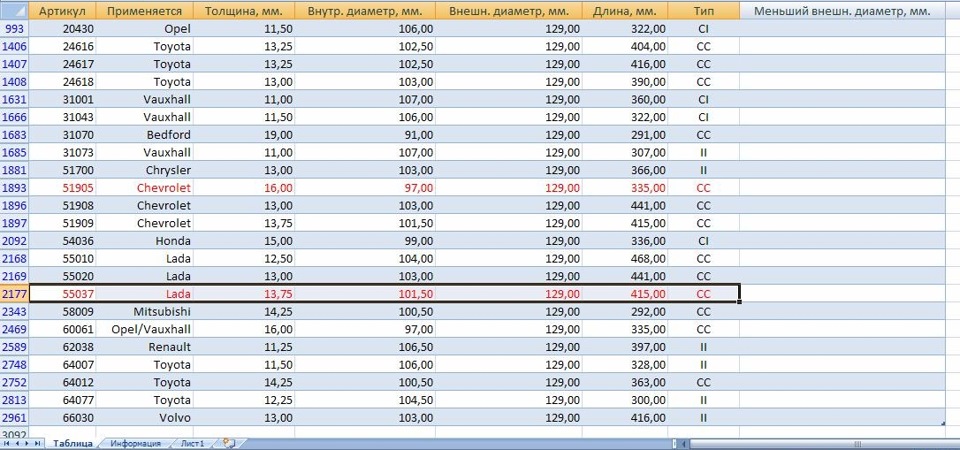The image size is (960, 450).
Task: Click thickness 19,00 cell
Action: coord(244,135)
